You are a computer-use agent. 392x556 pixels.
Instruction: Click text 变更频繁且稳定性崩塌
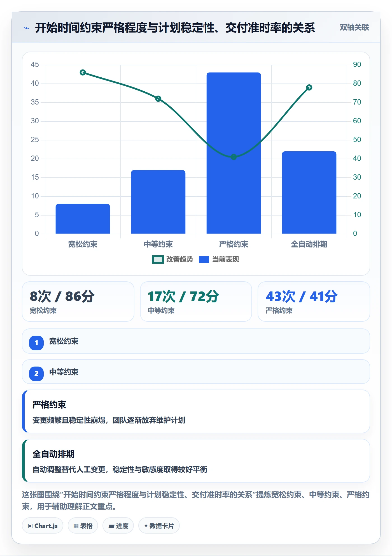coord(69,420)
